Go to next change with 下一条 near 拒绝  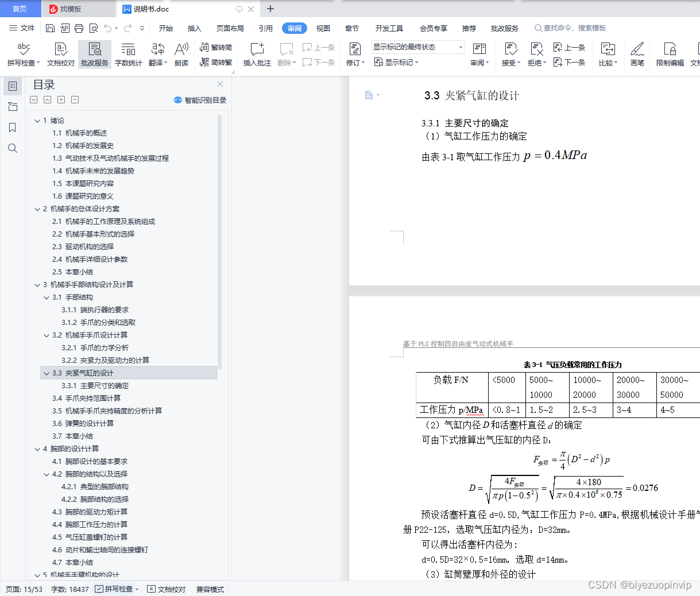click(x=569, y=62)
